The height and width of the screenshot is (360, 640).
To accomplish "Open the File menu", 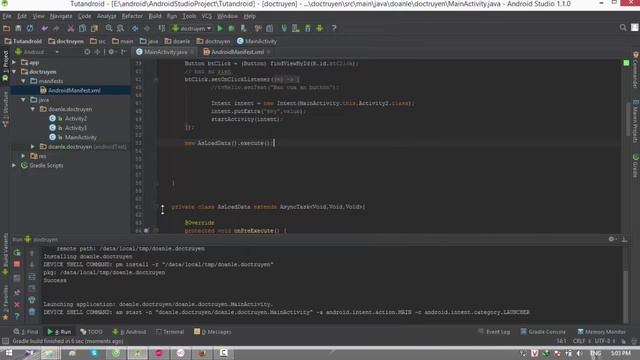I will pyautogui.click(x=7, y=16).
